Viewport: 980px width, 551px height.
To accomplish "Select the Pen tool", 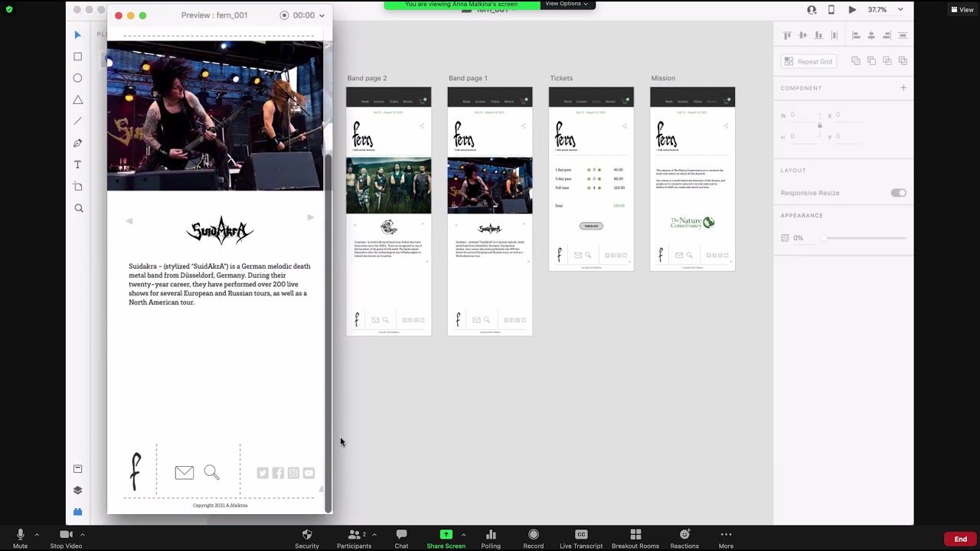I will coord(77,143).
